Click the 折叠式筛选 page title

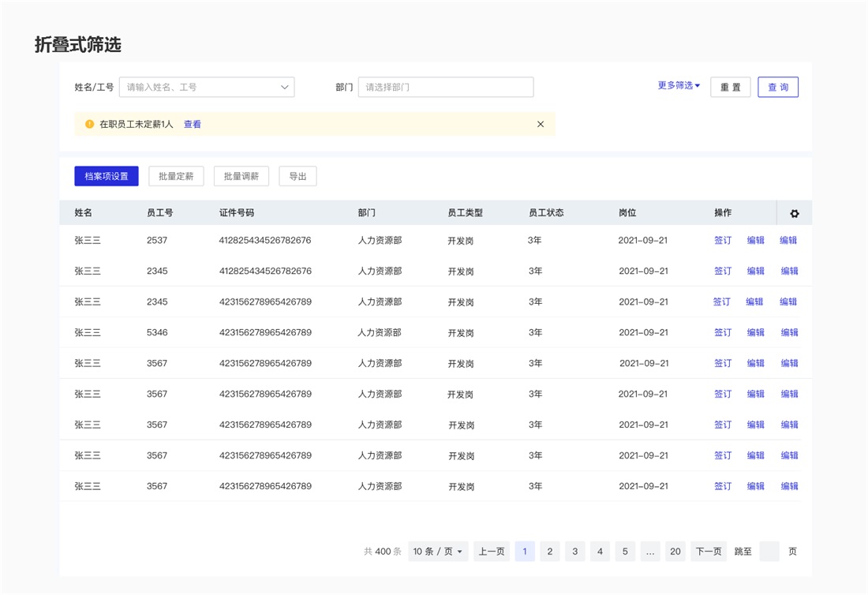click(77, 44)
